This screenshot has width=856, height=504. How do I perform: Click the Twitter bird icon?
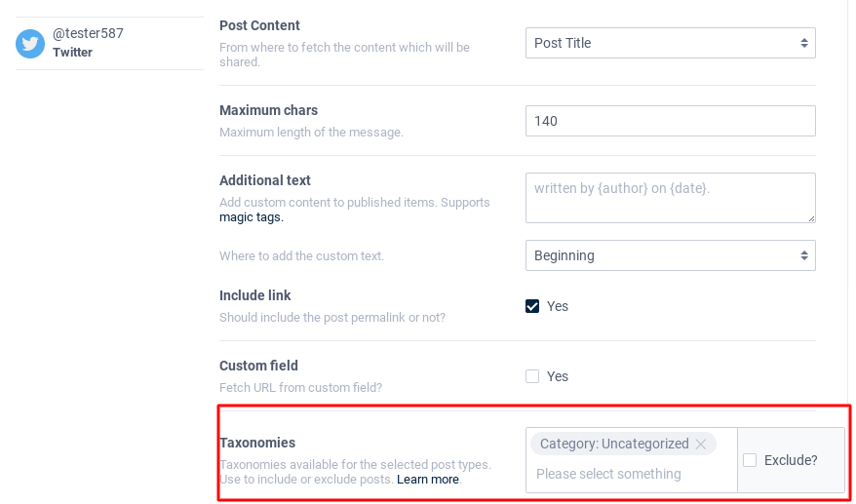30,43
